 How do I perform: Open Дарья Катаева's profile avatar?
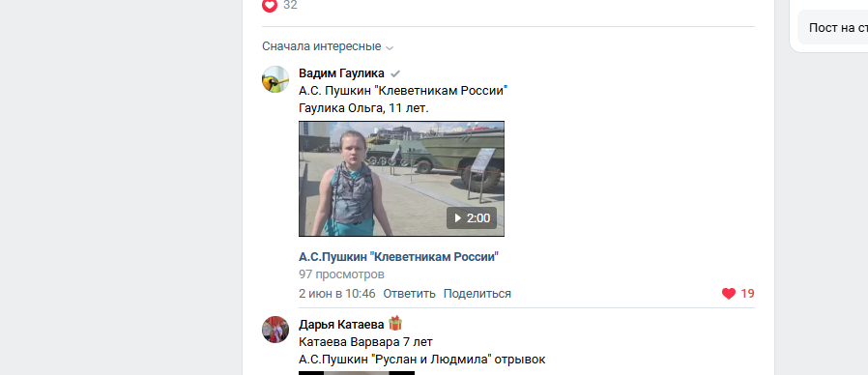coord(275,330)
